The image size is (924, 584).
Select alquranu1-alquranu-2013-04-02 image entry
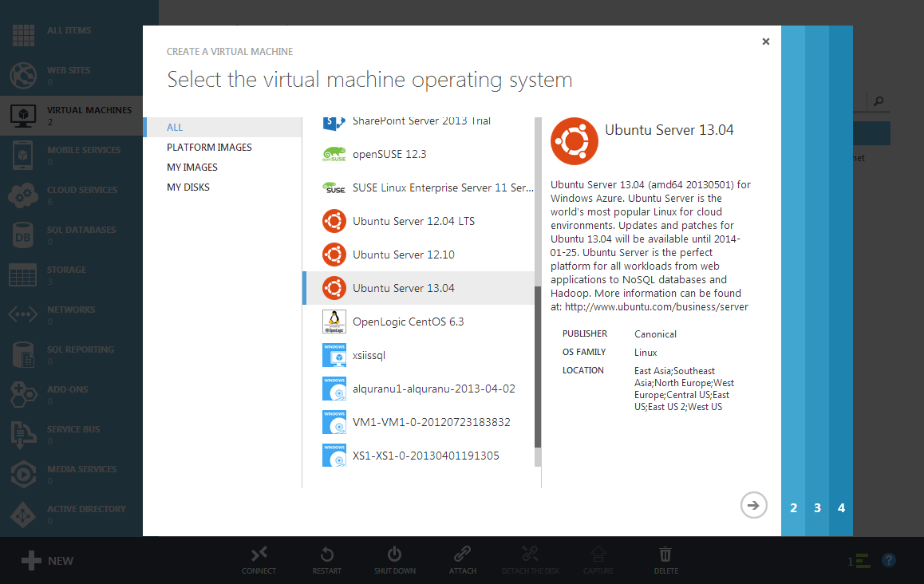[433, 389]
